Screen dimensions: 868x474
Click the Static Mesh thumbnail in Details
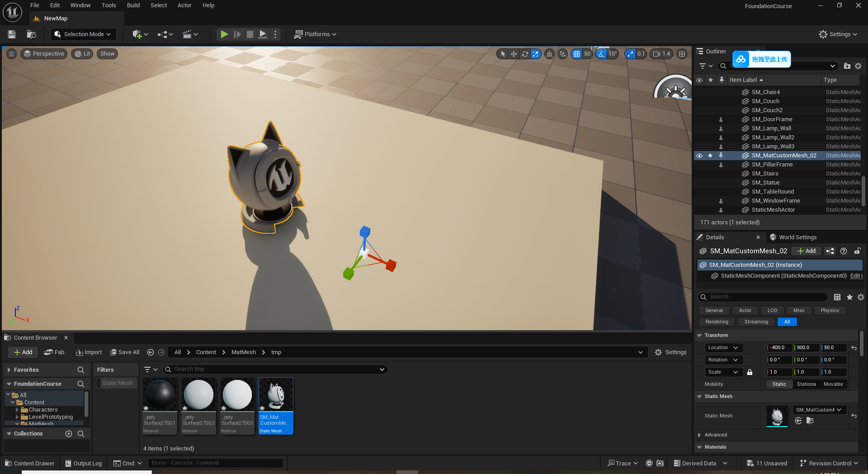(x=777, y=416)
